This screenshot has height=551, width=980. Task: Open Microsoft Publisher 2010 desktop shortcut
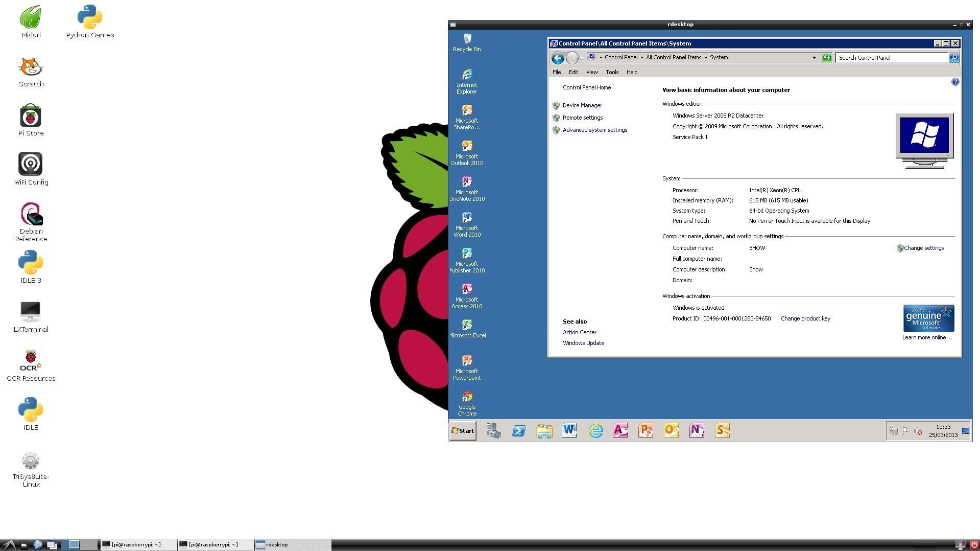point(467,261)
